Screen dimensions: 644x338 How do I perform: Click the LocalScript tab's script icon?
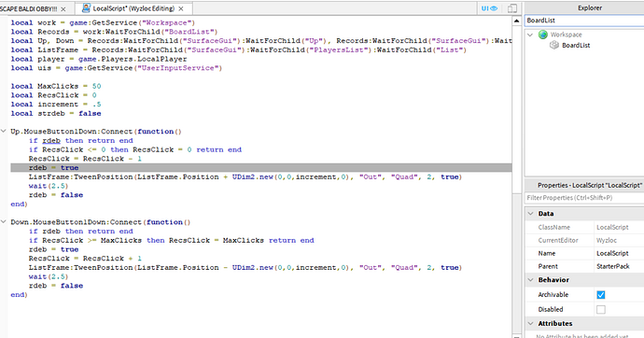[86, 8]
